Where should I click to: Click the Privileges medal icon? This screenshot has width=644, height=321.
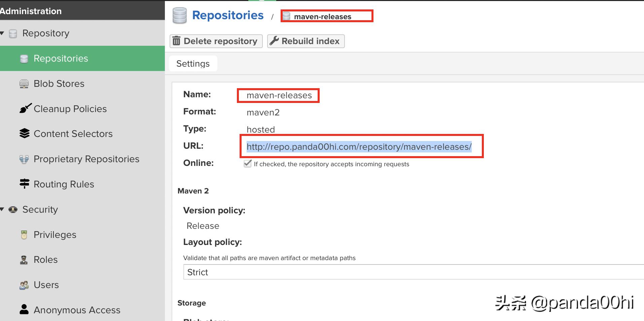[x=24, y=235]
